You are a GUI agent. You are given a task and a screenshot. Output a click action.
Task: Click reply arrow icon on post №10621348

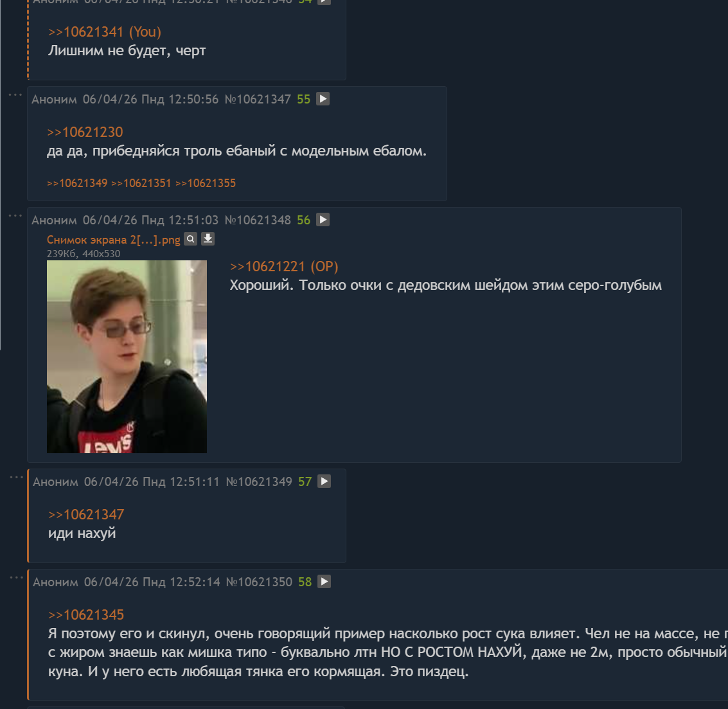[323, 220]
